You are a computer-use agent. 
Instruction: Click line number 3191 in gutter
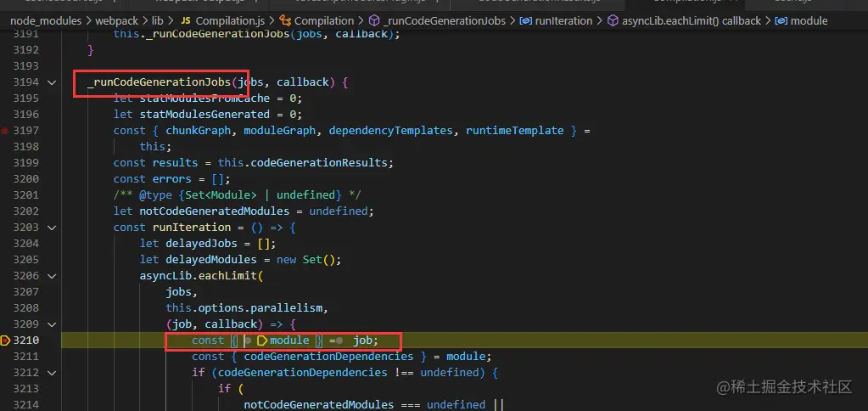click(26, 34)
